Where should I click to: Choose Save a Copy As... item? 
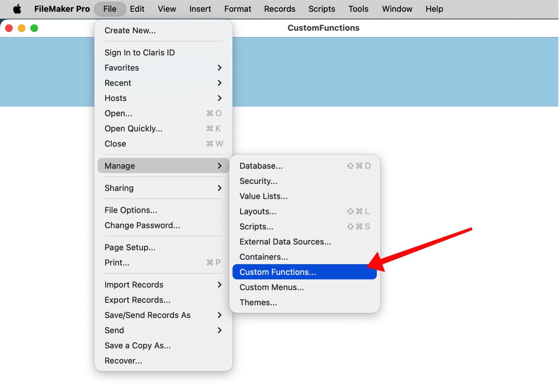coord(163,345)
